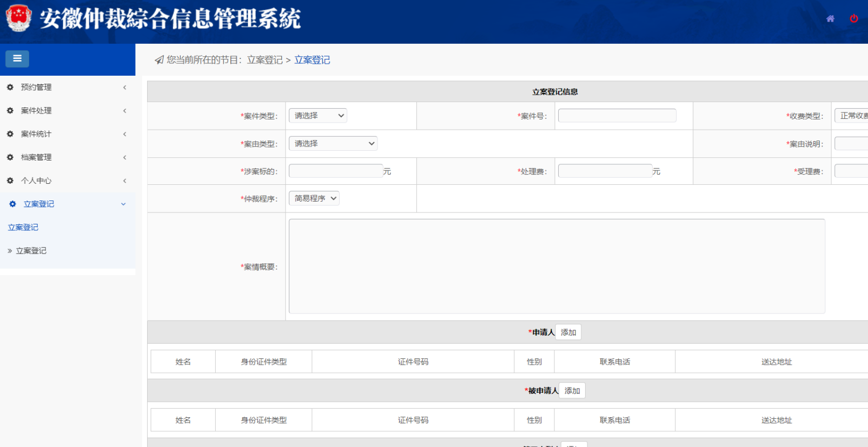Image resolution: width=868 pixels, height=447 pixels.
Task: Expand 个人中心 menu chevron
Action: [x=124, y=181]
